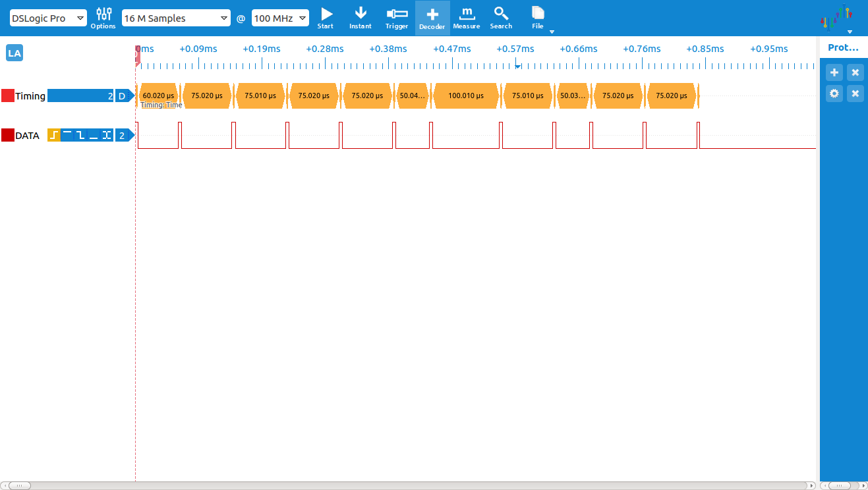Select rising edge trigger on DATA channel
The width and height of the screenshot is (868, 490).
pyautogui.click(x=53, y=136)
